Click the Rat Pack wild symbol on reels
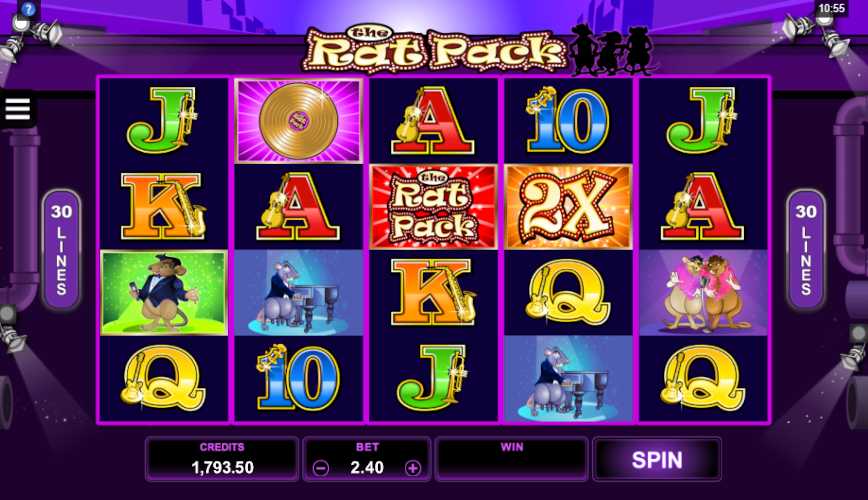The width and height of the screenshot is (868, 500). 433,207
